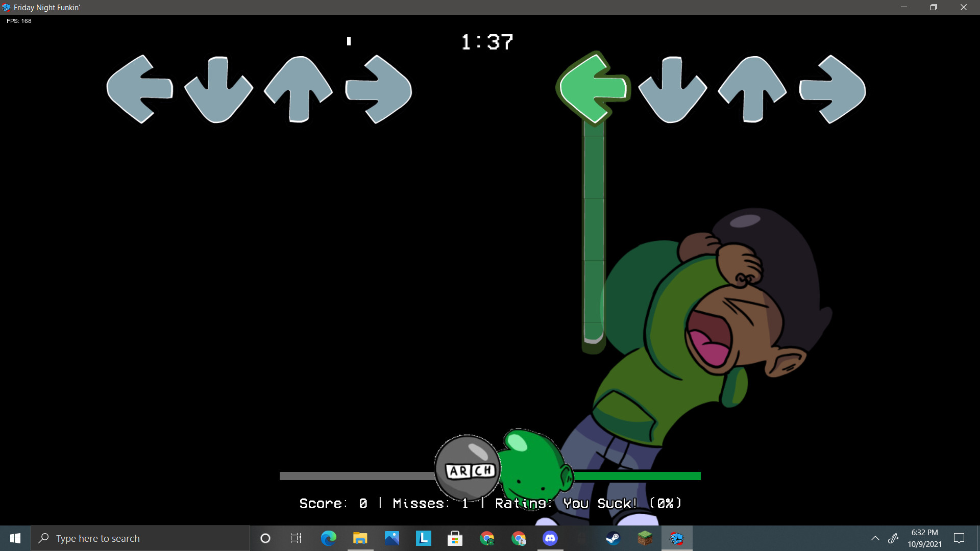Click the score text display
980x551 pixels.
[490, 503]
